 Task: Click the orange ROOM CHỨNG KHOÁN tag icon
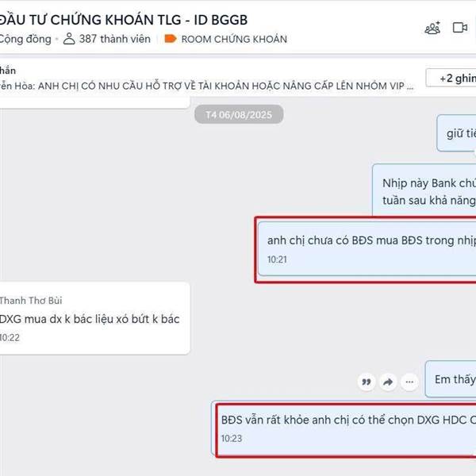click(171, 39)
